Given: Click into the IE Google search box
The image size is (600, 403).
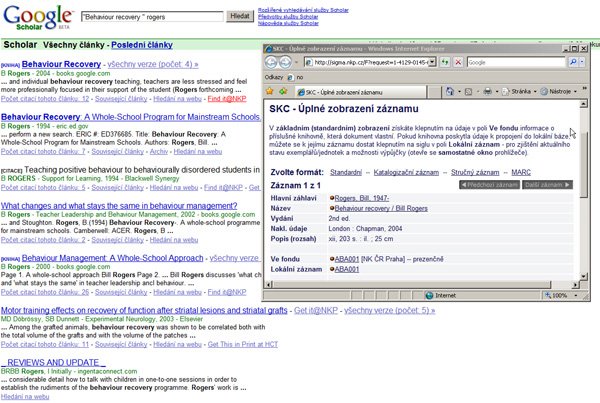Looking at the screenshot, I should (x=515, y=62).
